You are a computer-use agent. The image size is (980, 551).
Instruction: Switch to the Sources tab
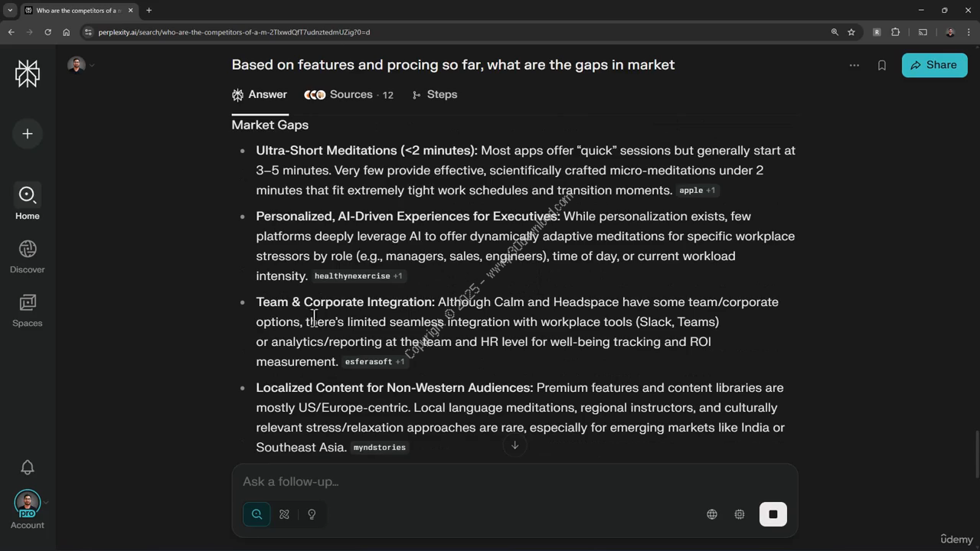tap(349, 95)
